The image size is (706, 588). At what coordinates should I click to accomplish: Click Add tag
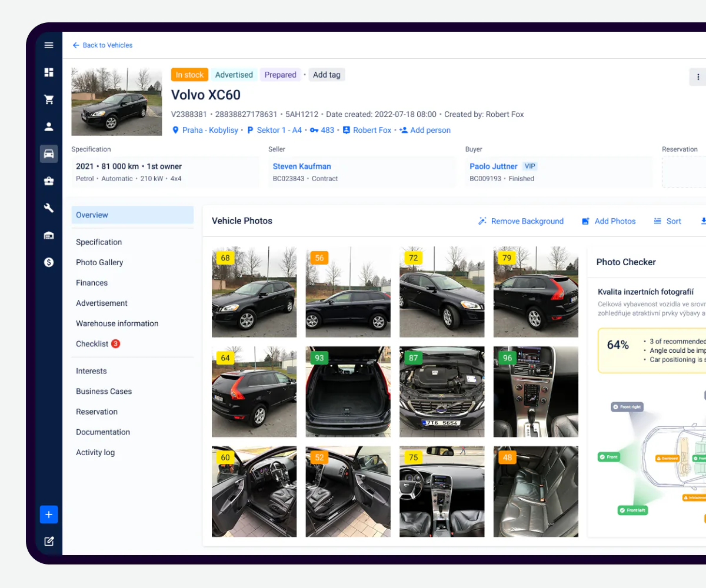point(327,75)
